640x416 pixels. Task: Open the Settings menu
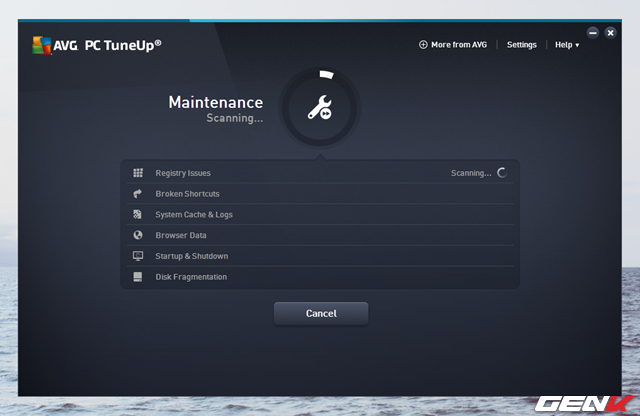521,45
